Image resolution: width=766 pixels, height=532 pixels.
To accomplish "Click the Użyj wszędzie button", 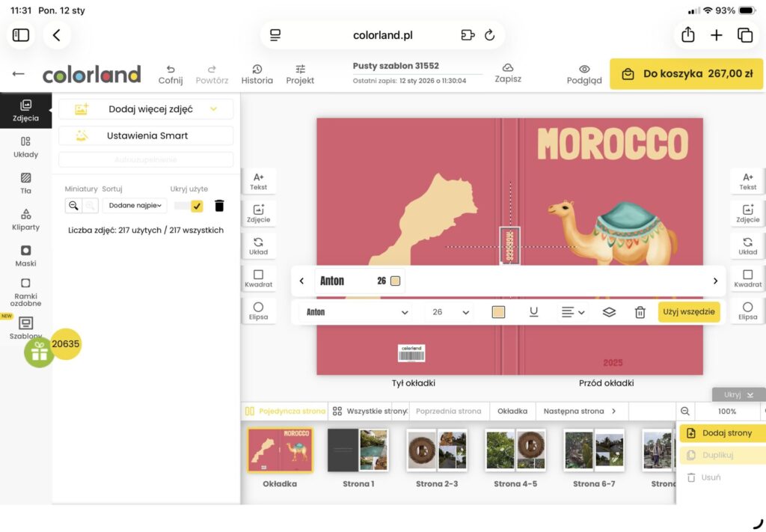I will coord(688,312).
